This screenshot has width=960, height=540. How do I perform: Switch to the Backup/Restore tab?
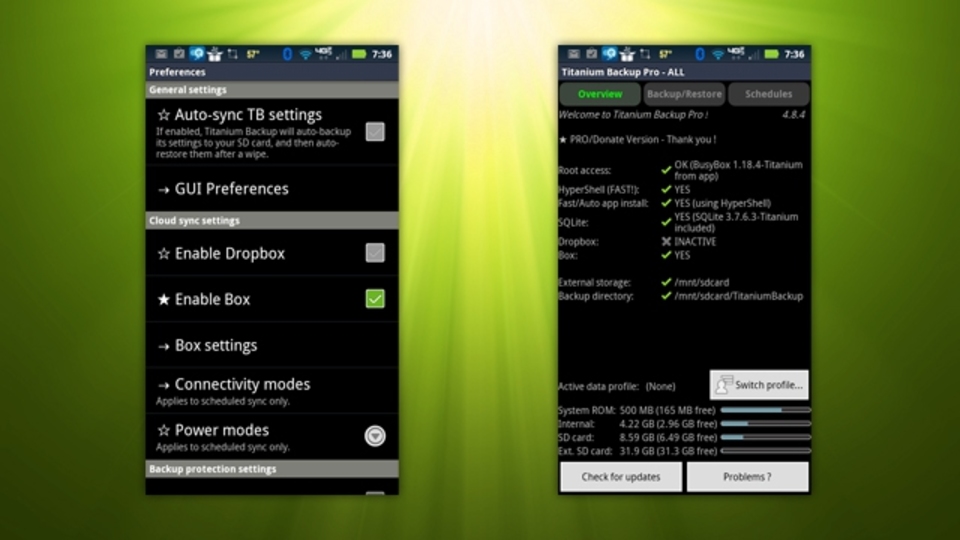tap(684, 94)
